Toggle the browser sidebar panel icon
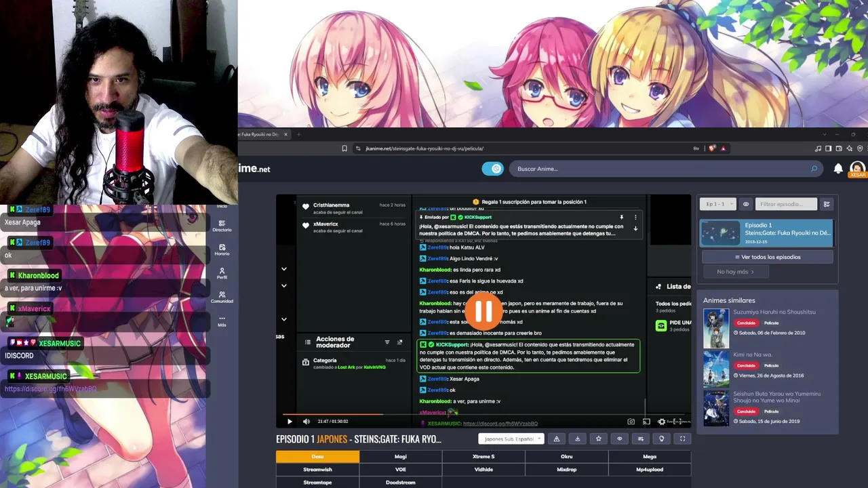This screenshot has height=488, width=868. [829, 148]
